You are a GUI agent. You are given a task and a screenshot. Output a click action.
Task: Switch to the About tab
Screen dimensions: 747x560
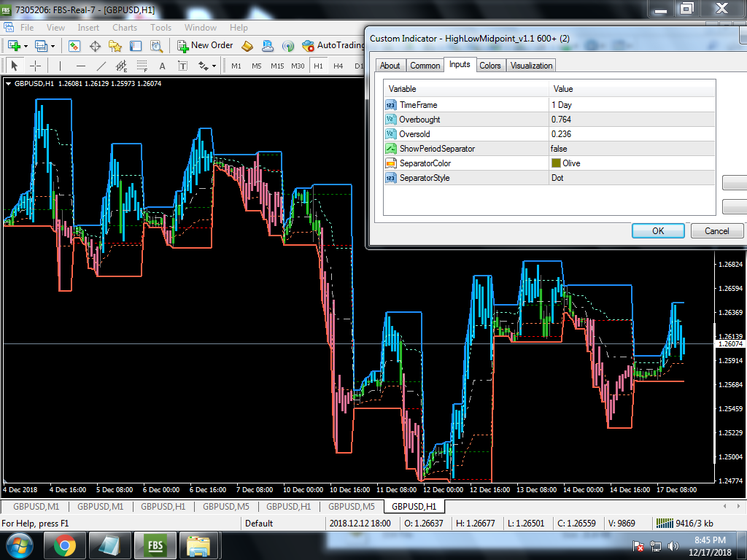(x=390, y=65)
